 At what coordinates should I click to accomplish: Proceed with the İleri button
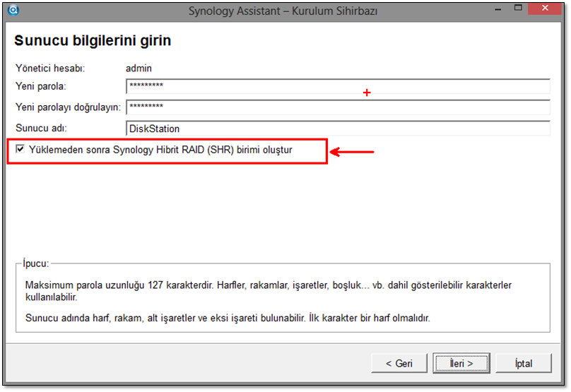(x=461, y=363)
